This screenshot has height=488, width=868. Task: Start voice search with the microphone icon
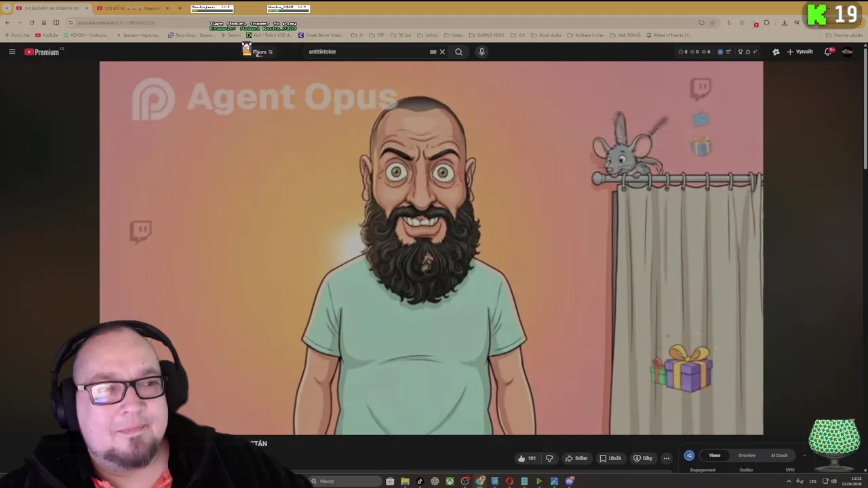pos(481,52)
